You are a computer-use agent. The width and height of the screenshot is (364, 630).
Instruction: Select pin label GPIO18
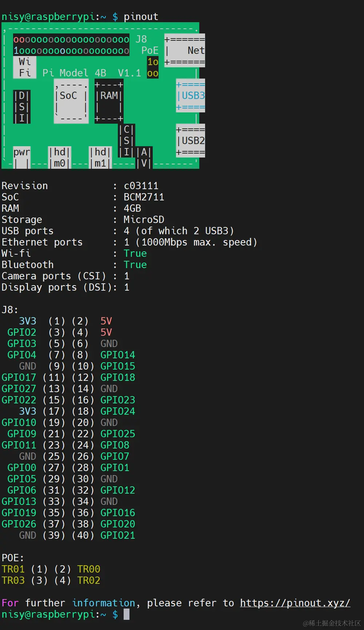click(x=118, y=378)
